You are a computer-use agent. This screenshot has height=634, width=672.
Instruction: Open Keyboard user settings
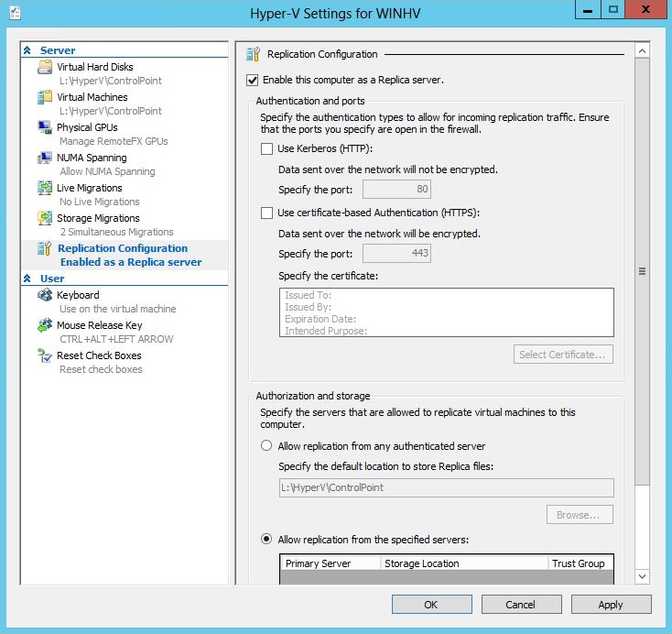(78, 295)
